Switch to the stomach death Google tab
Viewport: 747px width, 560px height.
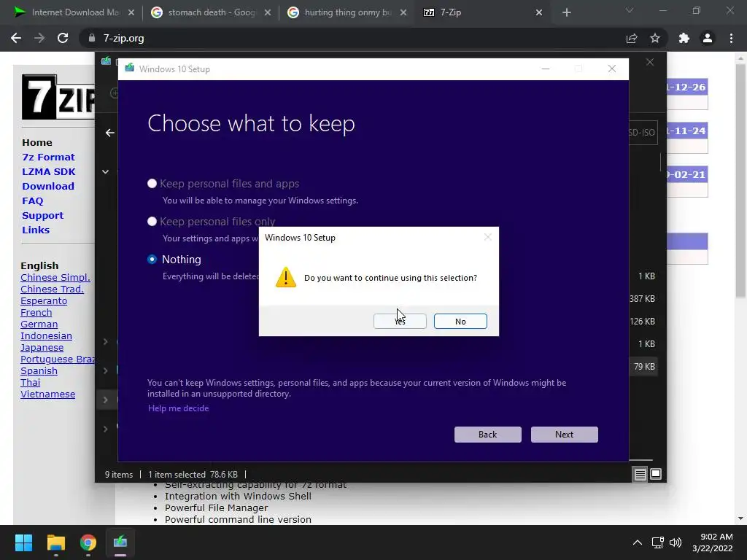[x=211, y=12]
